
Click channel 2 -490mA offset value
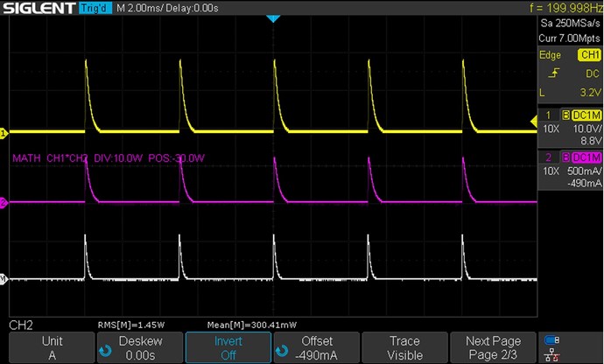tap(585, 183)
